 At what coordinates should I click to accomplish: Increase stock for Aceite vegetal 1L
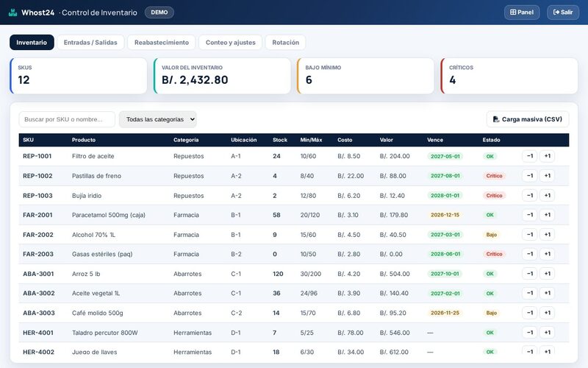coord(547,293)
